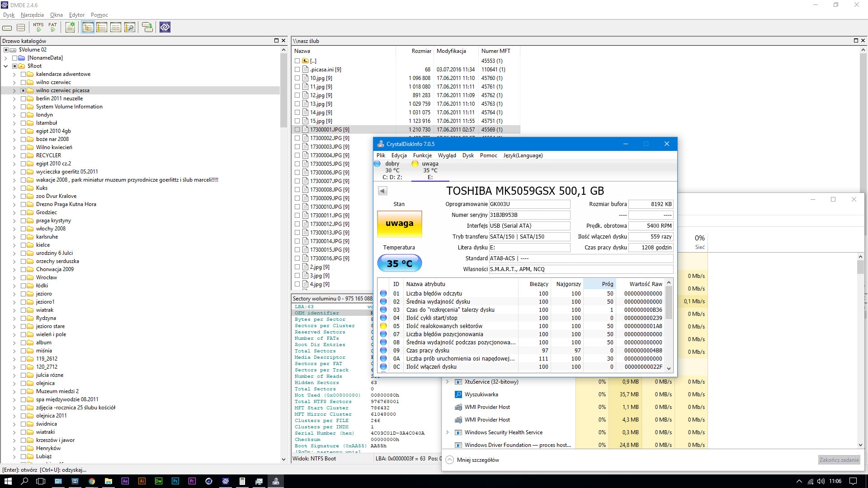The width and height of the screenshot is (868, 488).
Task: Open After Effects from the taskbar
Action: [125, 481]
